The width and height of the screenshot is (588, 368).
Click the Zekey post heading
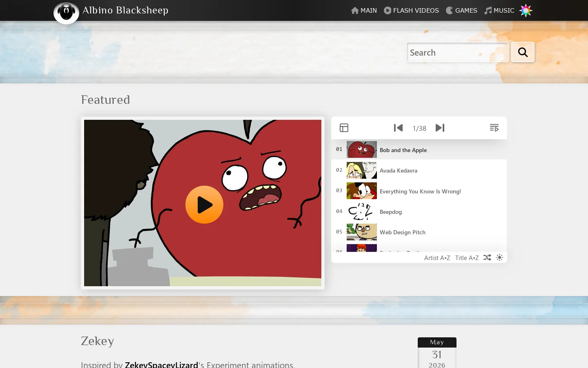point(97,341)
